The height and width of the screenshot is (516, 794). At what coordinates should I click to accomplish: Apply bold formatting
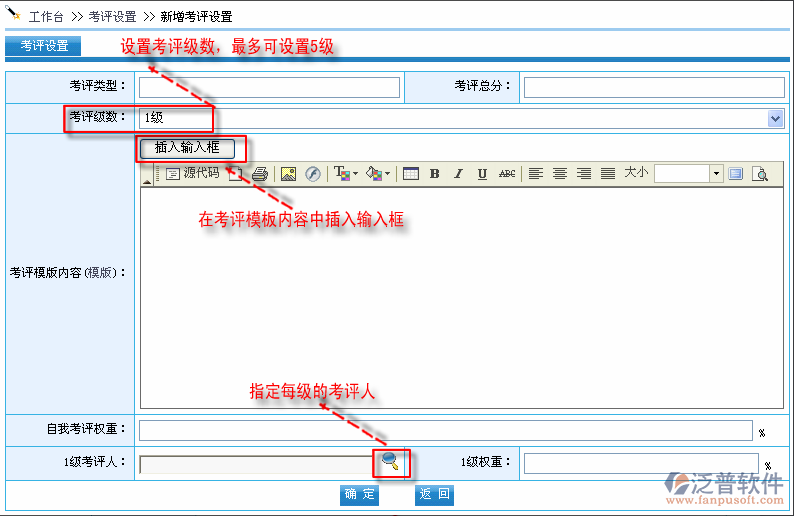click(x=434, y=174)
